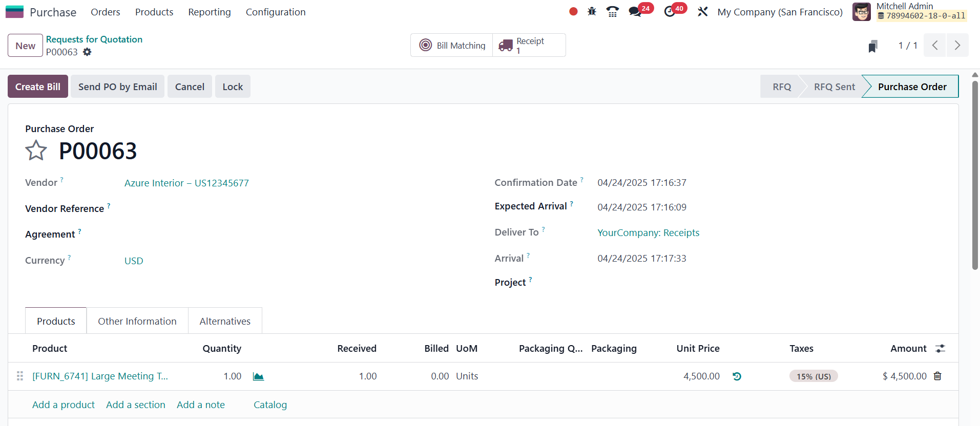Click the red recording indicator icon
980x426 pixels.
pos(573,11)
